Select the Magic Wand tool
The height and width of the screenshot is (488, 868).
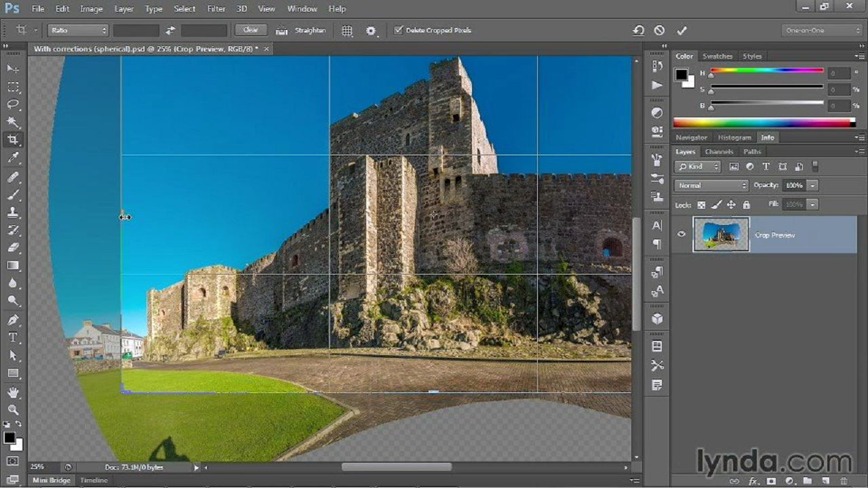tap(13, 123)
